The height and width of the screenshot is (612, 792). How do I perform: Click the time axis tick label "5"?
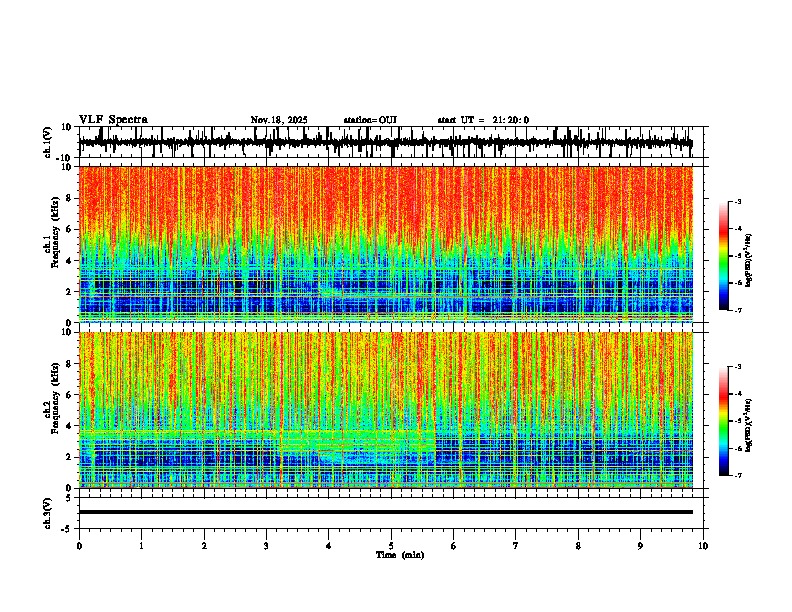point(391,546)
